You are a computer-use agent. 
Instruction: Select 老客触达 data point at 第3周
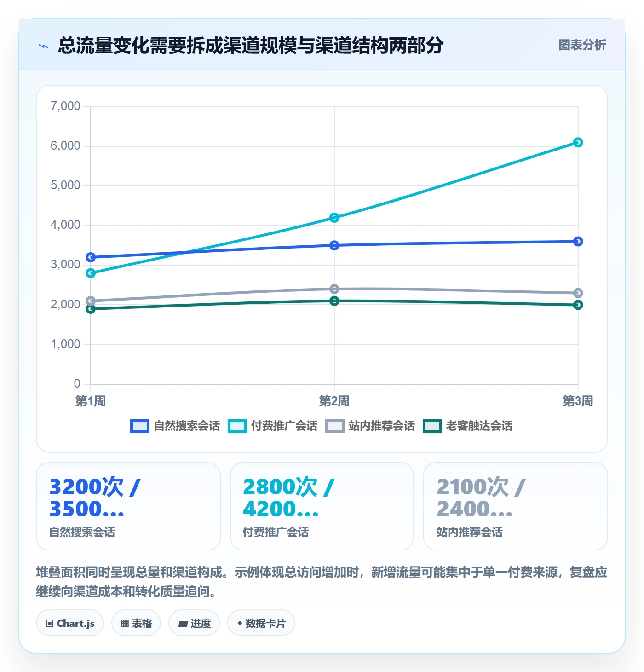(578, 305)
